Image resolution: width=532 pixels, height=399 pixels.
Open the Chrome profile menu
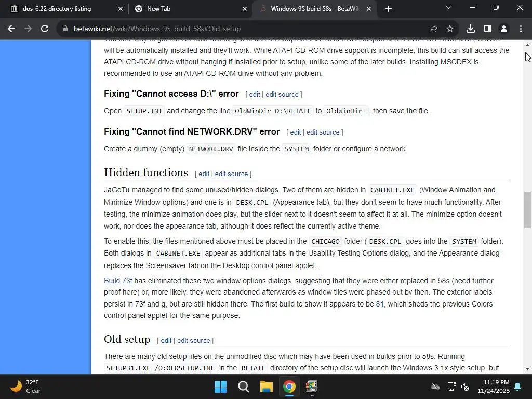pyautogui.click(x=504, y=29)
